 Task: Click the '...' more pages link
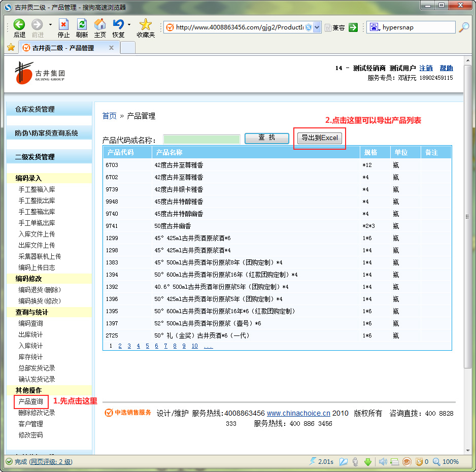208,346
